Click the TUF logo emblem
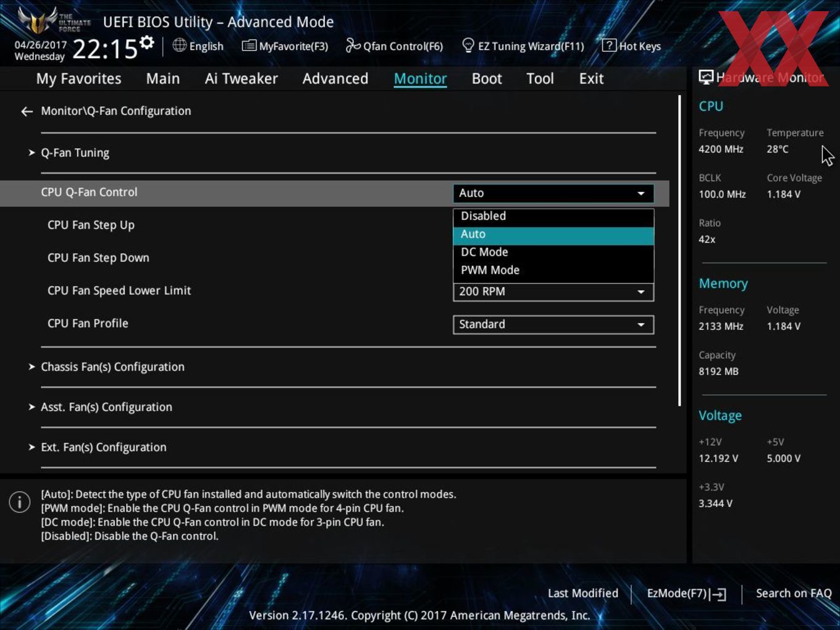 (x=38, y=20)
